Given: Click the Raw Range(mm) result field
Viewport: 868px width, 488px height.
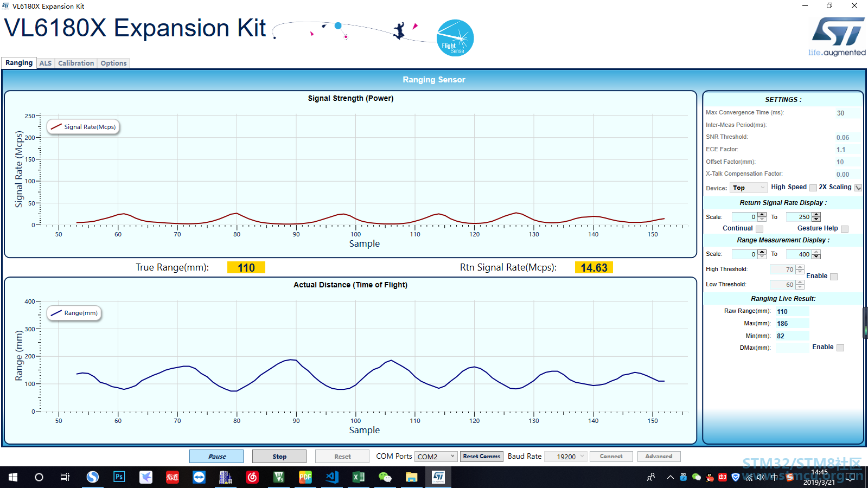Looking at the screenshot, I should (792, 312).
